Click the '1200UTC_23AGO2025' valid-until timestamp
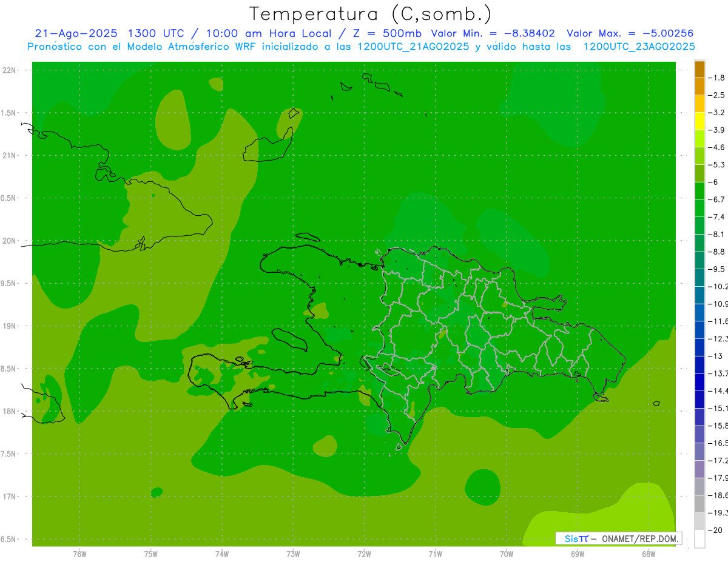Screen dimensions: 728x562 639,47
